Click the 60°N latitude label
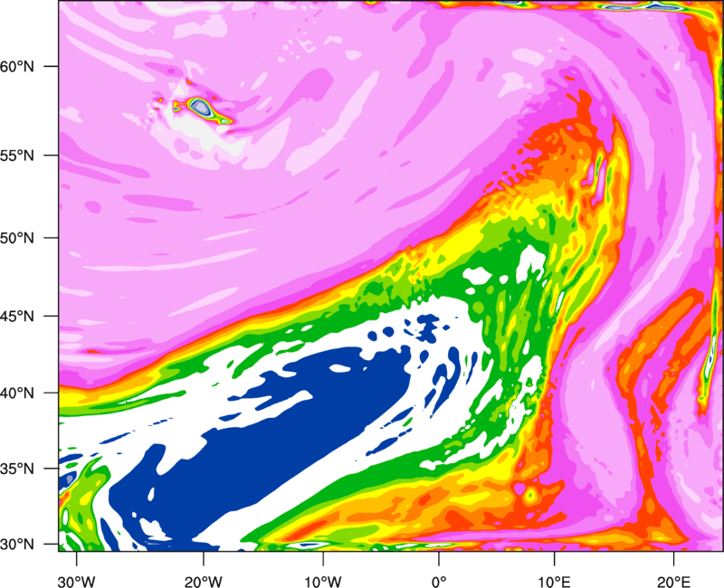The image size is (724, 588). pyautogui.click(x=17, y=66)
